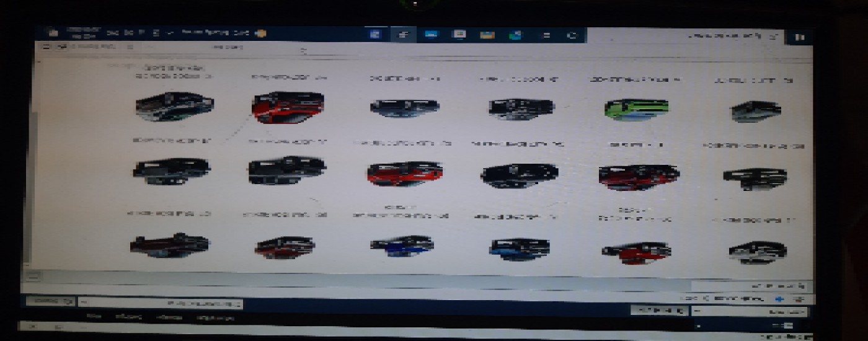Open the red car thumbnail in the middle row center
Viewport: 868px width, 341px height.
click(x=405, y=174)
